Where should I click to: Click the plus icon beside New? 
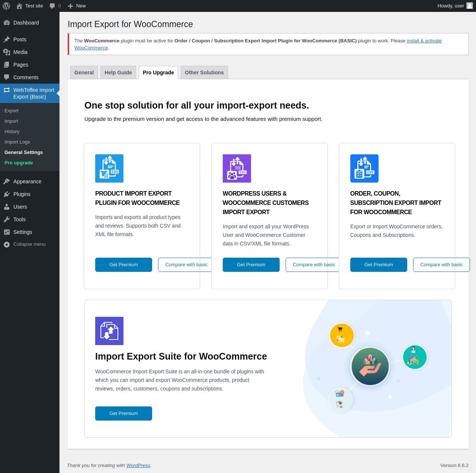[70, 6]
